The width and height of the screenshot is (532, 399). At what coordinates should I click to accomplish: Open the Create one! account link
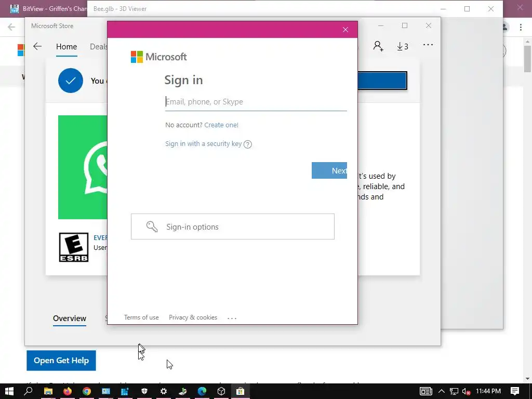point(221,125)
